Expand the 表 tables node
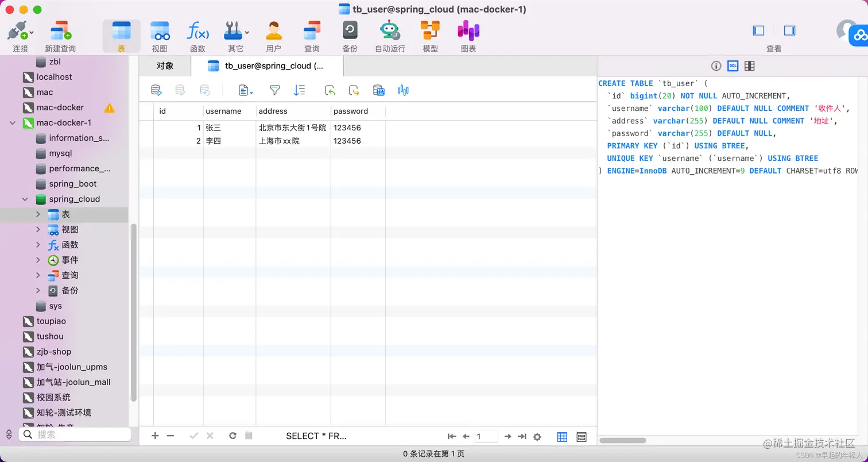 (38, 214)
